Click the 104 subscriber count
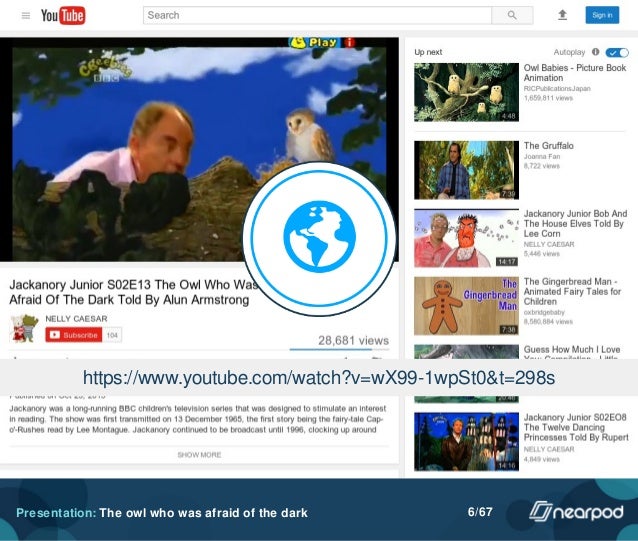 (x=112, y=335)
